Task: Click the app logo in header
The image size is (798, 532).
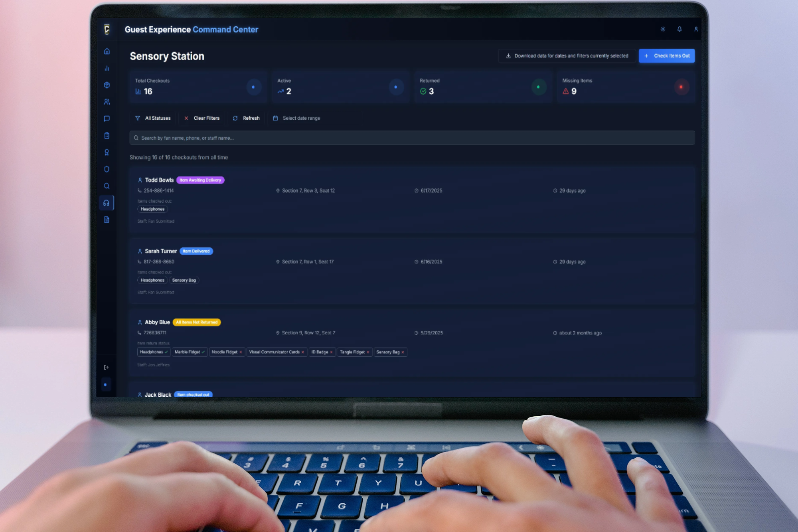Action: point(107,29)
